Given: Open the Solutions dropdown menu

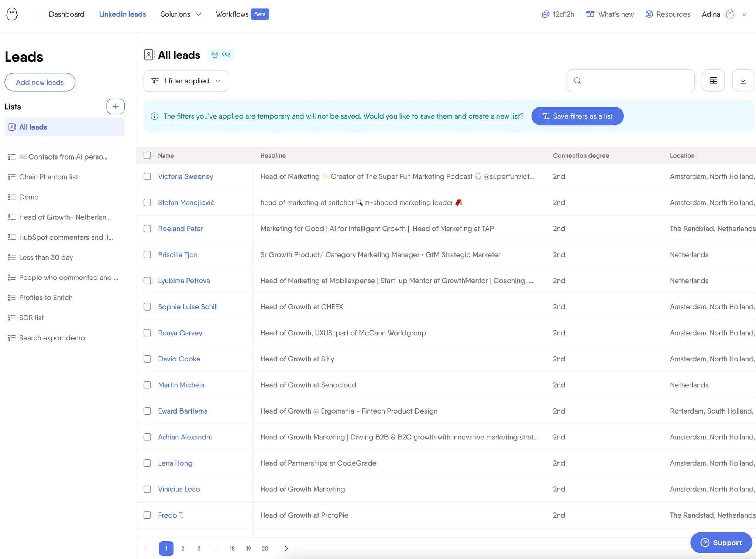Looking at the screenshot, I should (x=181, y=14).
